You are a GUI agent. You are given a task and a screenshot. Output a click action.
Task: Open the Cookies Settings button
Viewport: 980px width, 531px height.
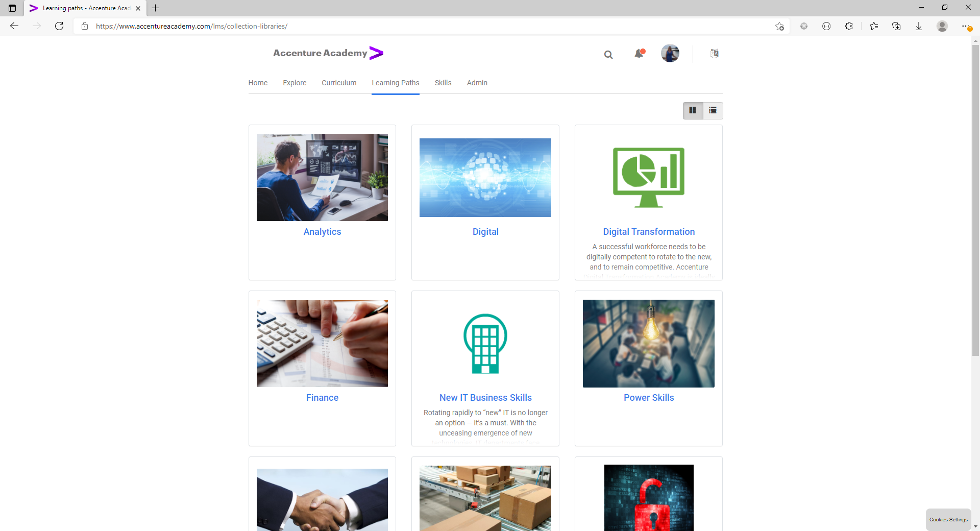point(948,520)
